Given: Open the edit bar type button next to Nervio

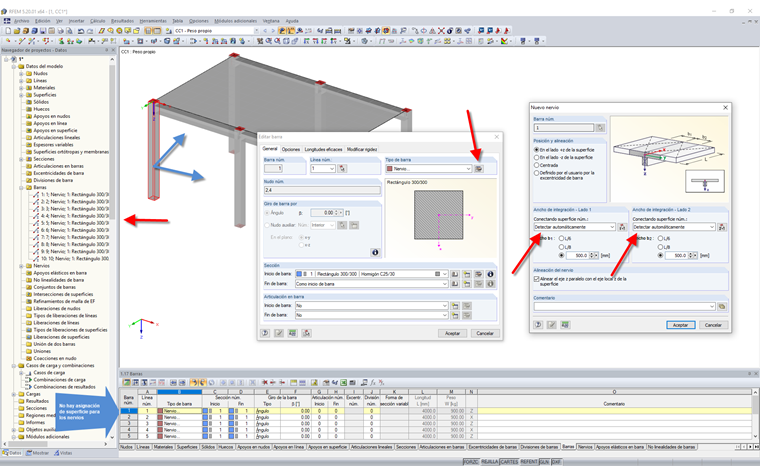Looking at the screenshot, I should coord(479,169).
